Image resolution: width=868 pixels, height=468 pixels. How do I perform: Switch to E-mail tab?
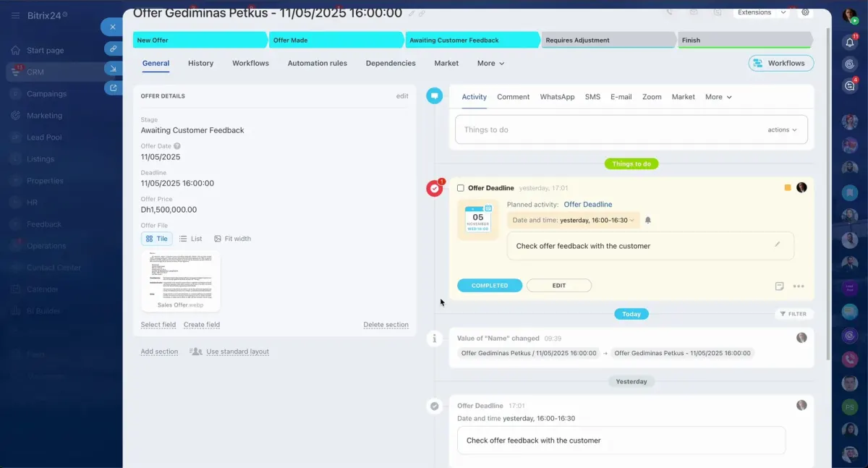pyautogui.click(x=621, y=97)
